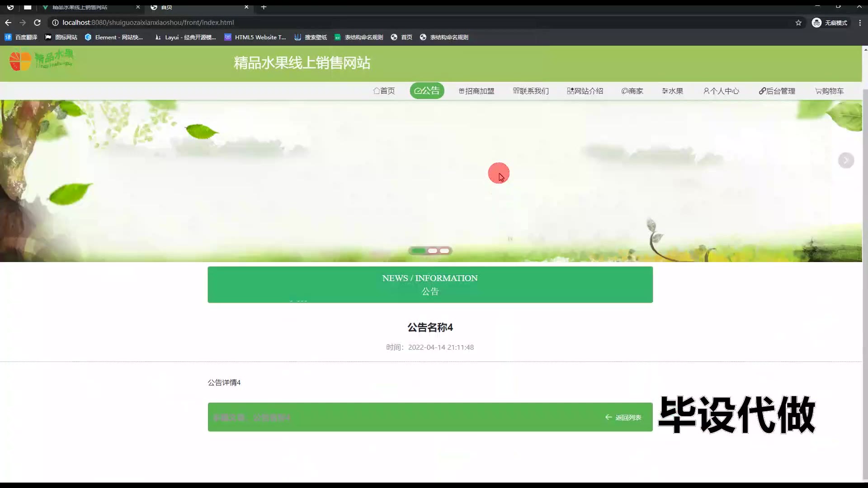This screenshot has width=868, height=488.
Task: Show previous banner slide with left arrow
Action: pos(14,160)
